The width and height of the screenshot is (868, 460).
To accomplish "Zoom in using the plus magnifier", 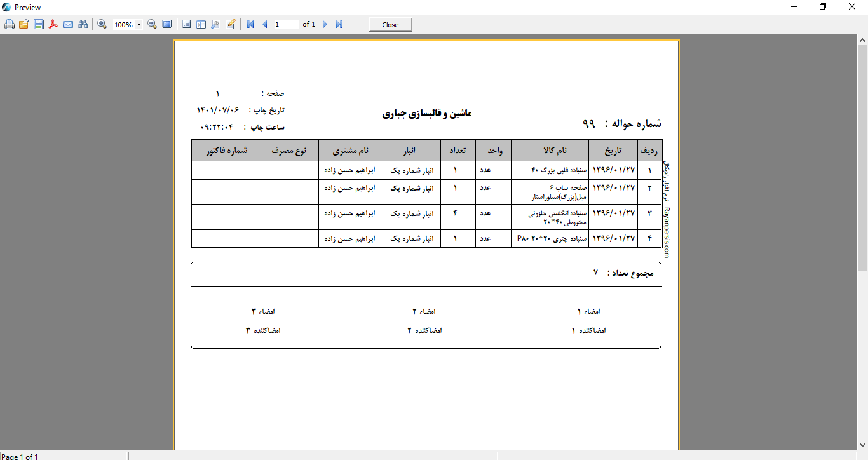I will [102, 24].
